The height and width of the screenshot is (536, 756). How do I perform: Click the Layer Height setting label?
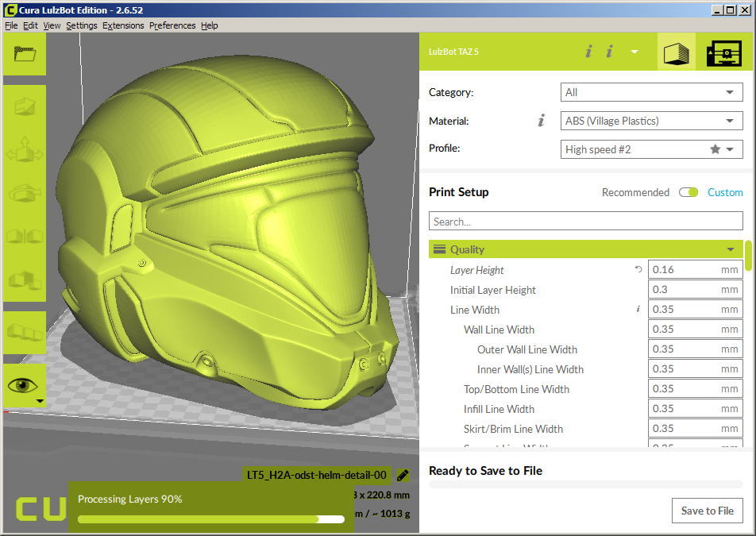pyautogui.click(x=476, y=270)
